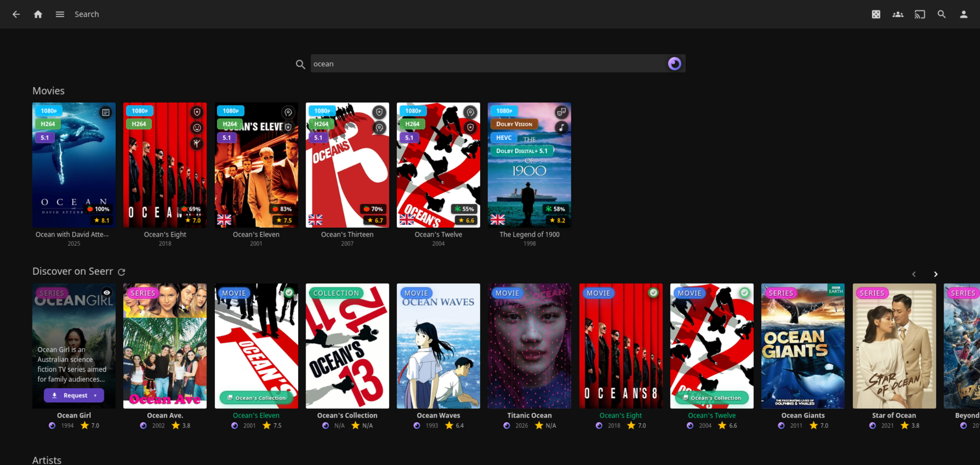Click the theater masks icon on The Legend of 1900

click(x=561, y=112)
